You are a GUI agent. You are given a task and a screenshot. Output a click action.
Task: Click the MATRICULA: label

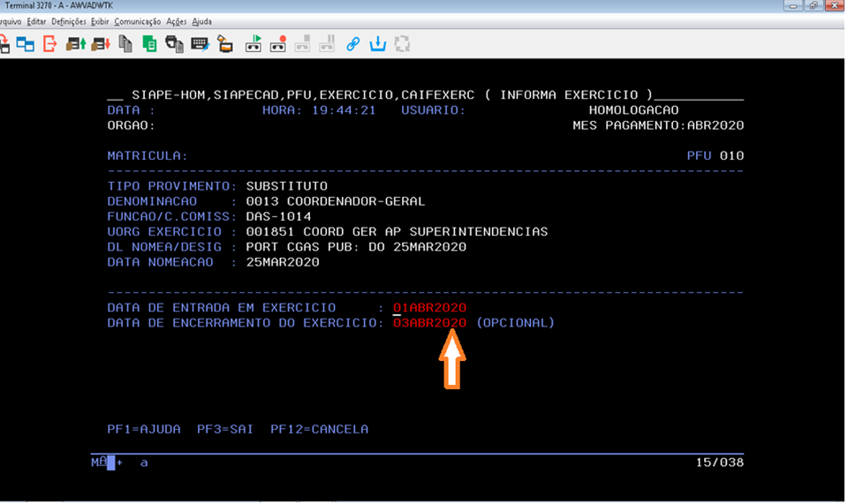[148, 155]
